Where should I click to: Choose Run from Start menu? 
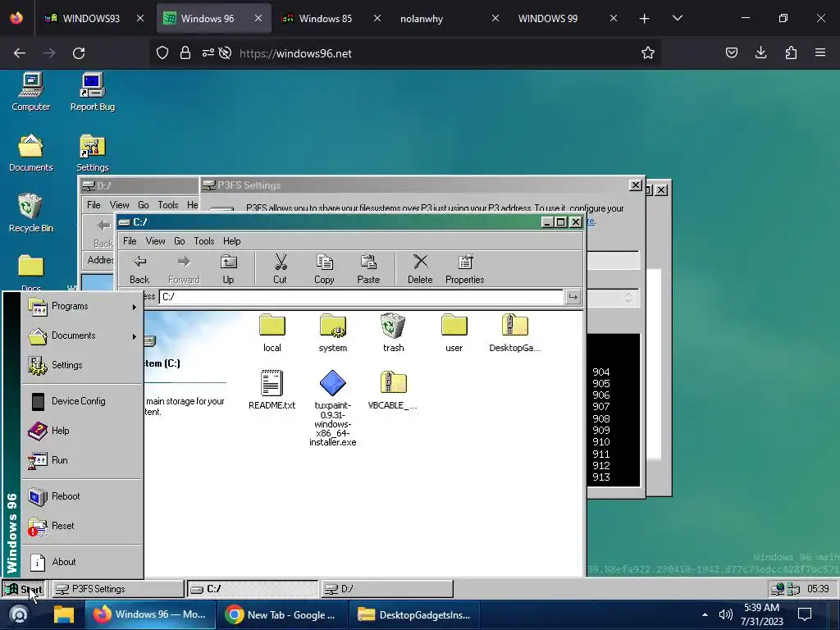82,460
